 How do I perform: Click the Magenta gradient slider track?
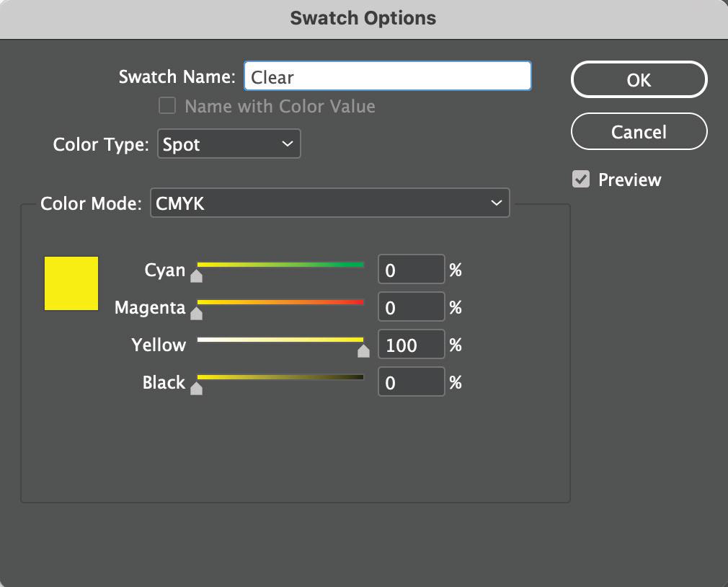pyautogui.click(x=280, y=302)
